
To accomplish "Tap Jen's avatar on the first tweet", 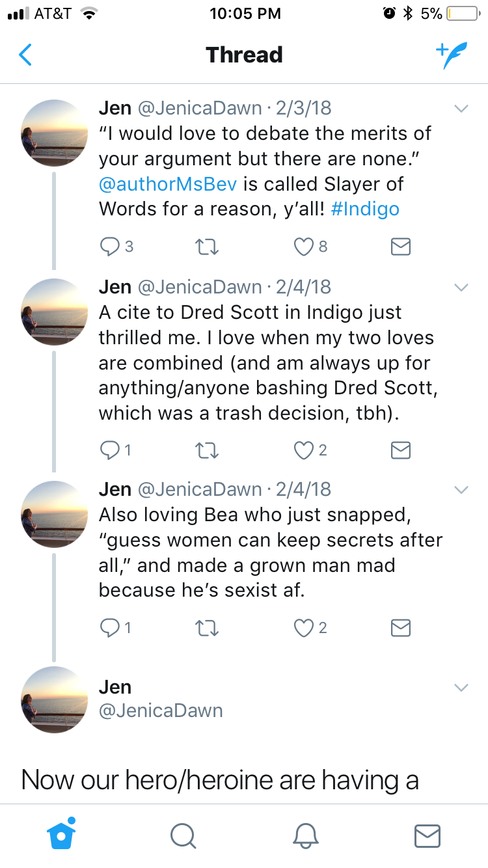I will point(55,133).
